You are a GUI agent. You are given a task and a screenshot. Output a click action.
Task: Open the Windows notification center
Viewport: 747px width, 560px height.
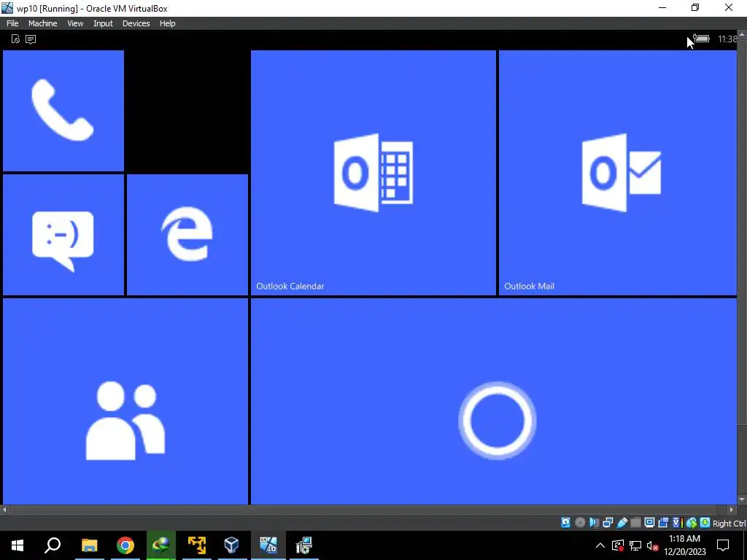[723, 545]
